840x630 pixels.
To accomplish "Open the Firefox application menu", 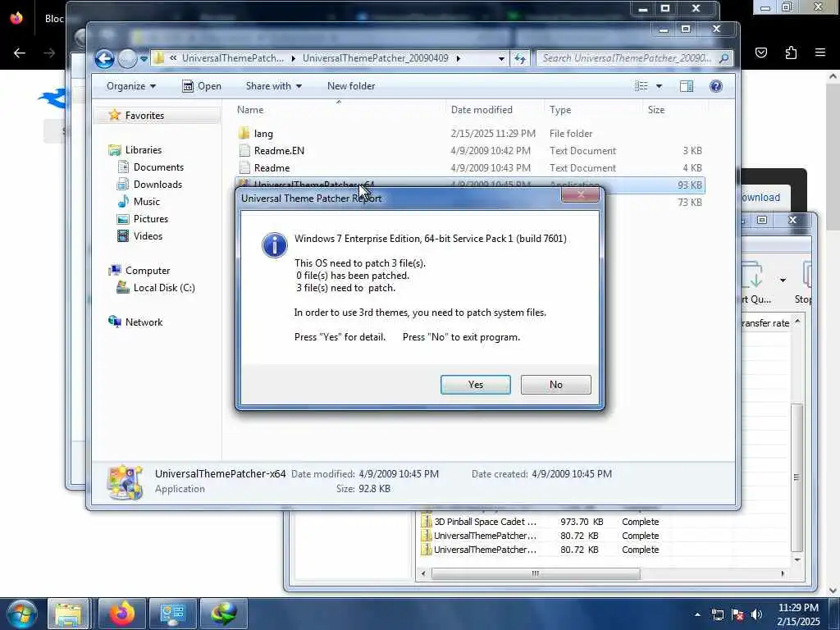I will [x=820, y=52].
